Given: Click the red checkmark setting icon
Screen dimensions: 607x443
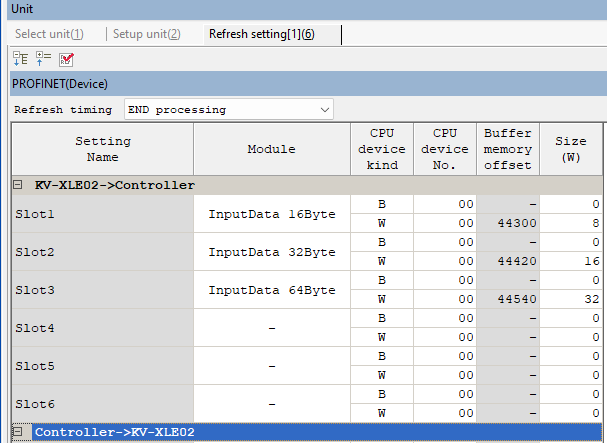Looking at the screenshot, I should (66, 59).
